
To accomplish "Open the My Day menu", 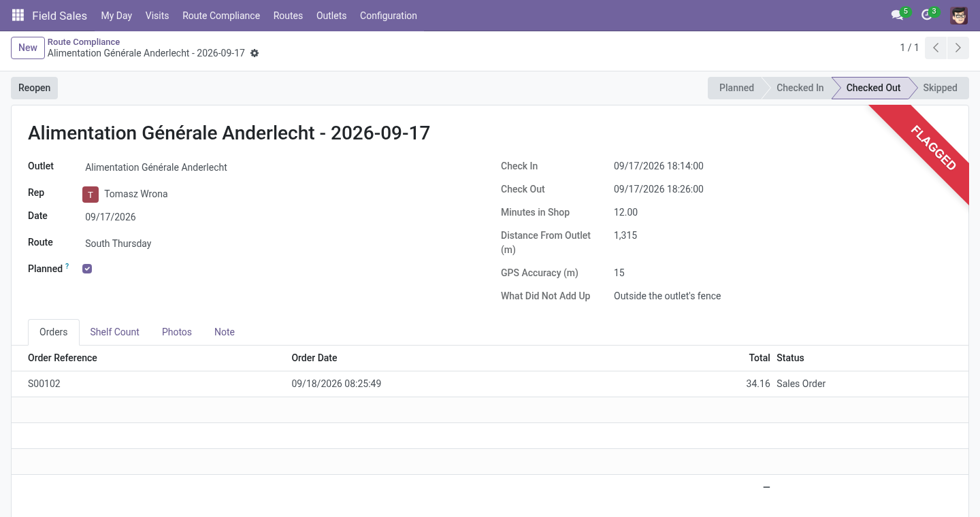I will click(x=116, y=15).
